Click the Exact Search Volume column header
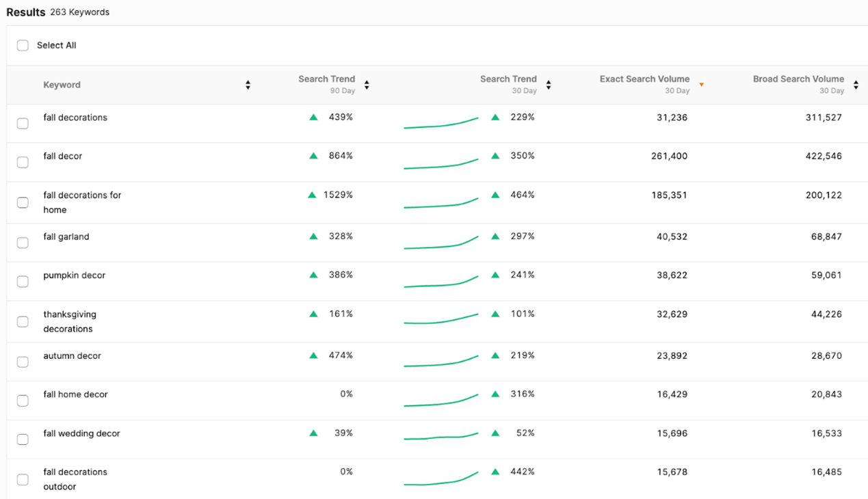The image size is (868, 499). click(x=644, y=79)
